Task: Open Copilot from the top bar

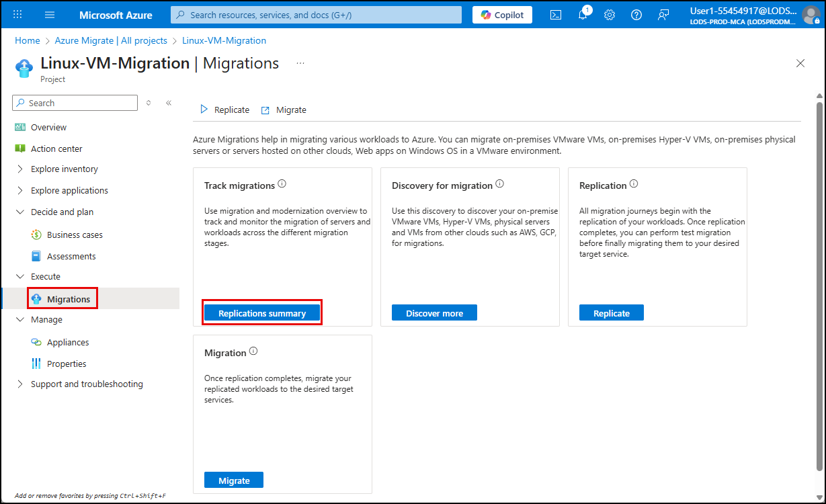Action: [502, 15]
